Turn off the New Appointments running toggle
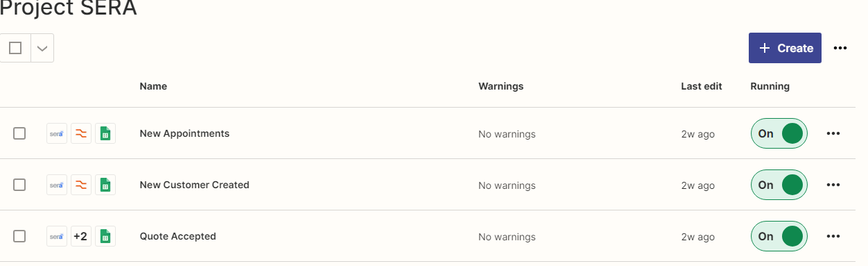Screen dimensions: 868x266 click(779, 133)
